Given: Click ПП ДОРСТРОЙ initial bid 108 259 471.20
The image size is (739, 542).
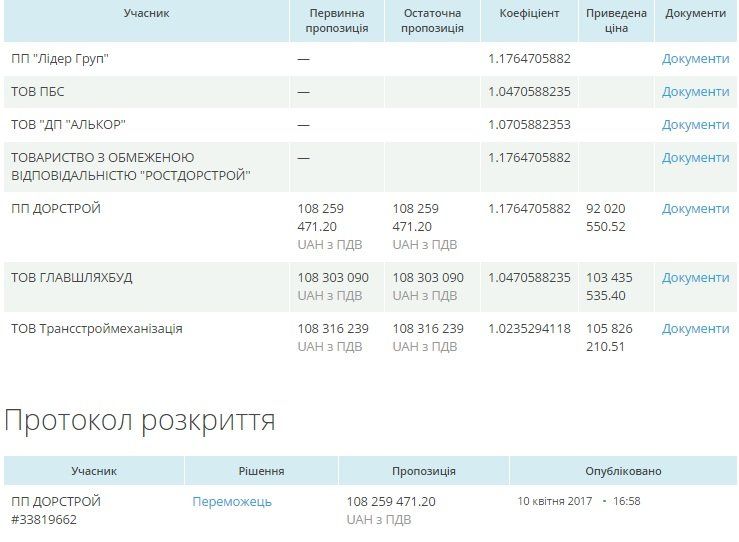Looking at the screenshot, I should pos(320,218).
